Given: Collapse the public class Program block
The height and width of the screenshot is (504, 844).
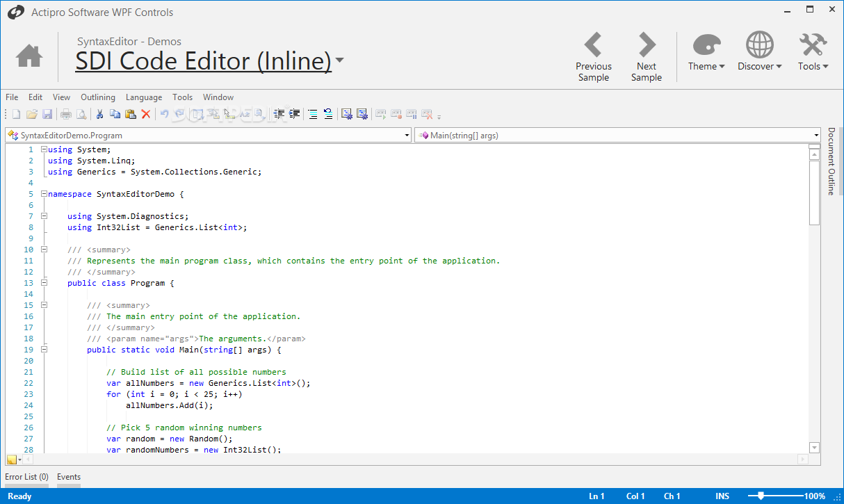Looking at the screenshot, I should click(x=44, y=283).
